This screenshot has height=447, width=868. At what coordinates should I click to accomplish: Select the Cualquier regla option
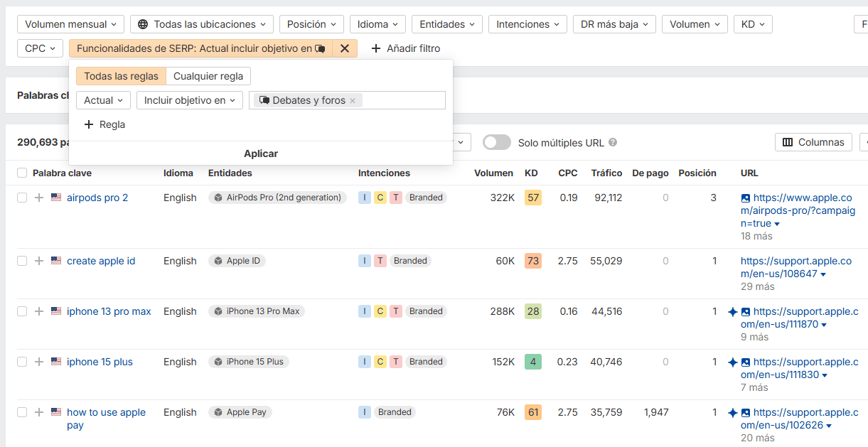(208, 76)
